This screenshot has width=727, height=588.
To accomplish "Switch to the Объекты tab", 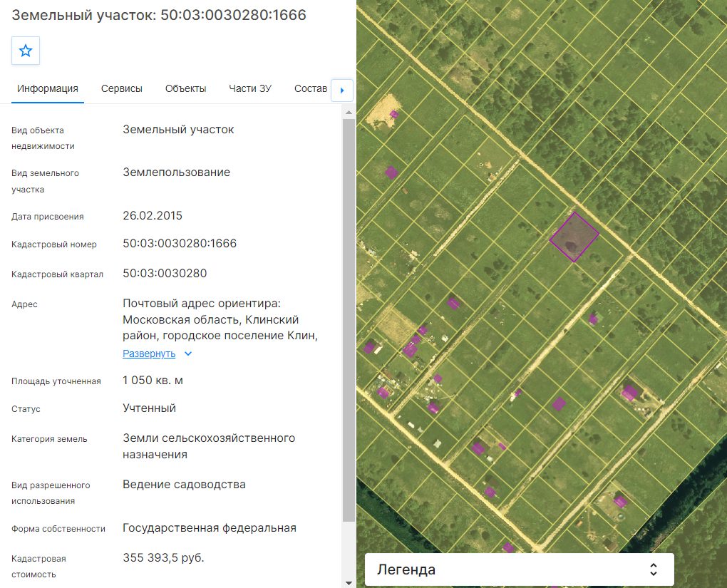I will (185, 88).
